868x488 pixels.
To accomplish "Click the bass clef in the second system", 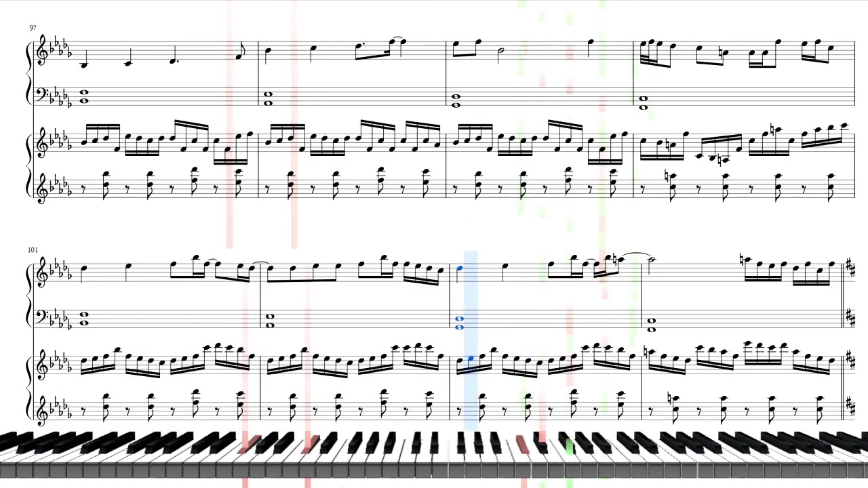I will 42,317.
